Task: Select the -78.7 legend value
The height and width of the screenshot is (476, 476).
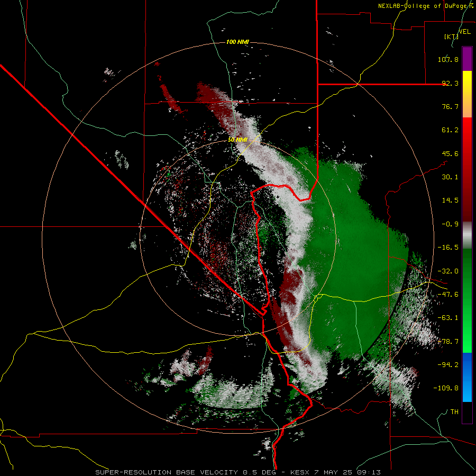Action: click(x=448, y=342)
